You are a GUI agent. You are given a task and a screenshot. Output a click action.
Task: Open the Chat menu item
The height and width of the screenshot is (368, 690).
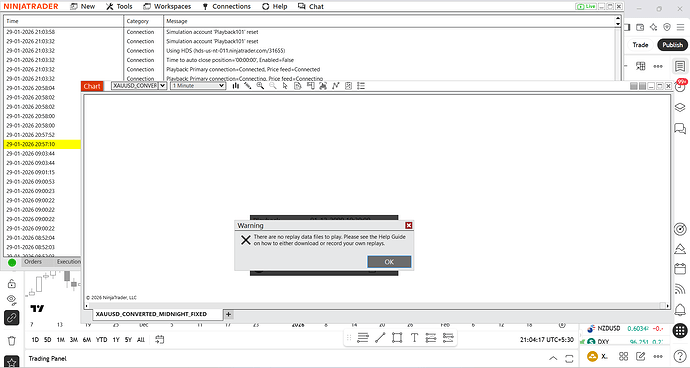point(311,6)
